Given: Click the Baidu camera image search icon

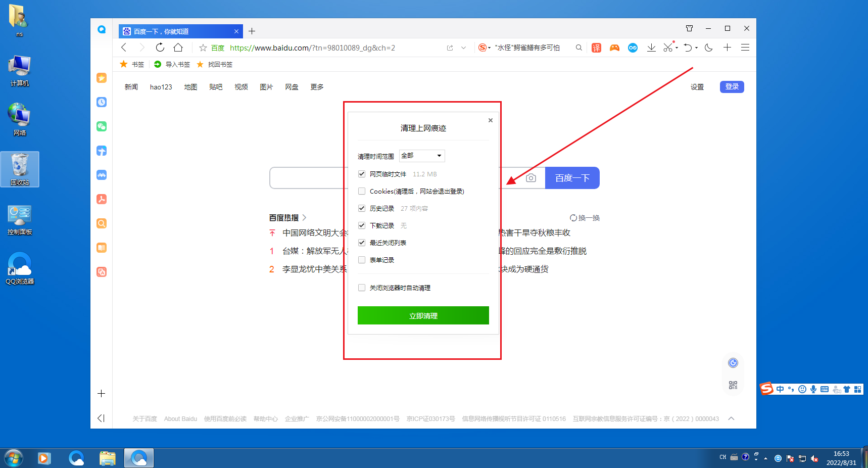Looking at the screenshot, I should (x=531, y=178).
